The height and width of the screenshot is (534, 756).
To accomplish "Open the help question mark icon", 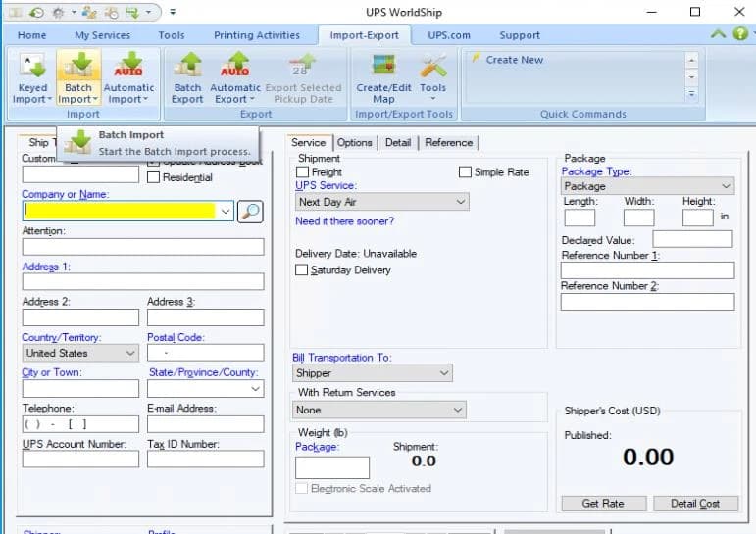I will pyautogui.click(x=740, y=33).
